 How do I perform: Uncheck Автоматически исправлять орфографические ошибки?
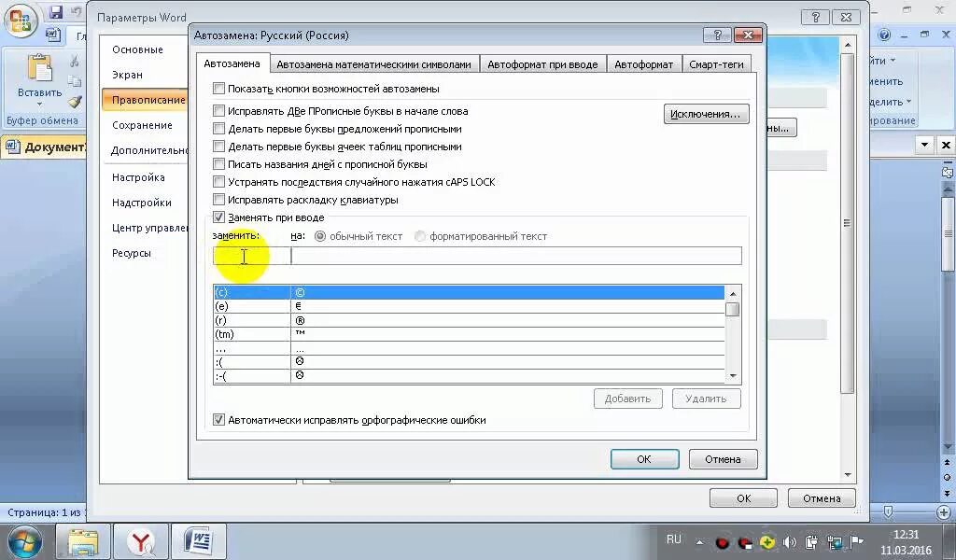(x=218, y=420)
